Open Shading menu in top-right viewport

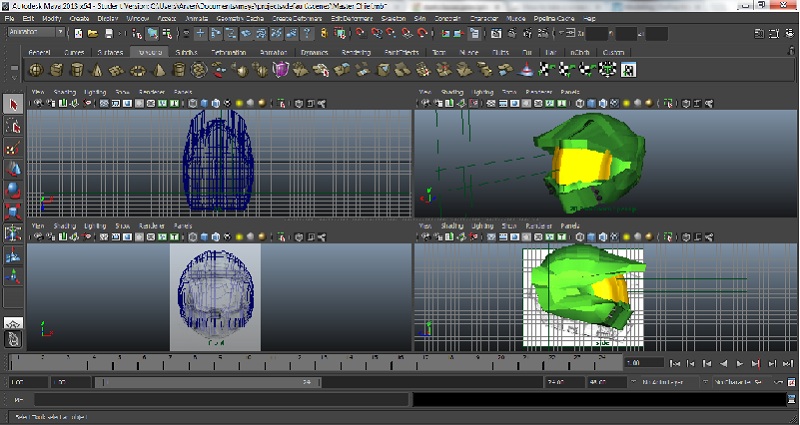(x=452, y=92)
